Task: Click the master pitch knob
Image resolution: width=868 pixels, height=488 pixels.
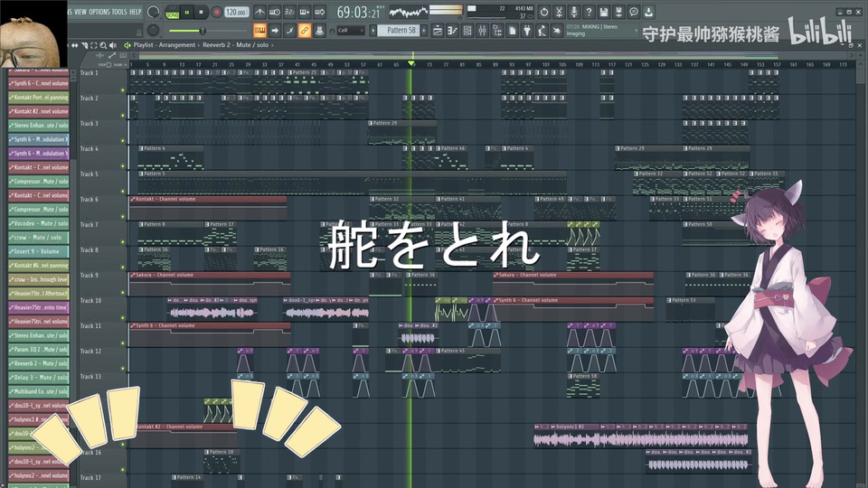Action: tap(154, 31)
